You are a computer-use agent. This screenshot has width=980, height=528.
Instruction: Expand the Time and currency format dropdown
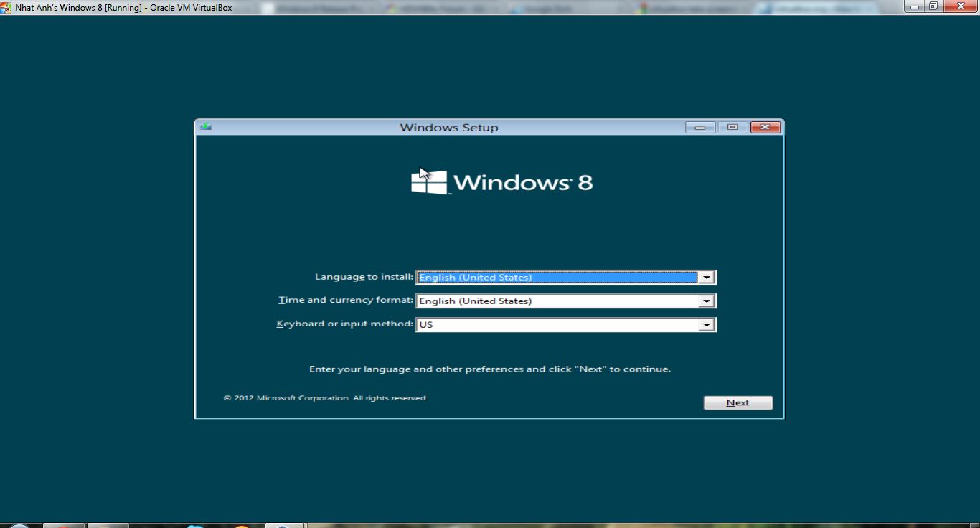[x=566, y=301]
